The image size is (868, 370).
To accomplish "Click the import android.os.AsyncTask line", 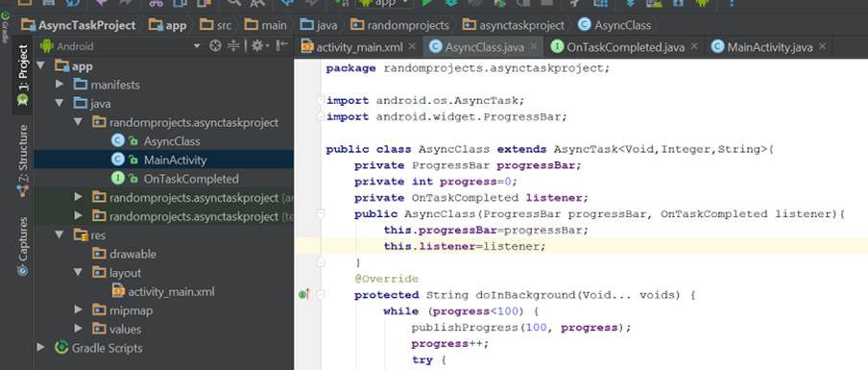I will coord(425,100).
